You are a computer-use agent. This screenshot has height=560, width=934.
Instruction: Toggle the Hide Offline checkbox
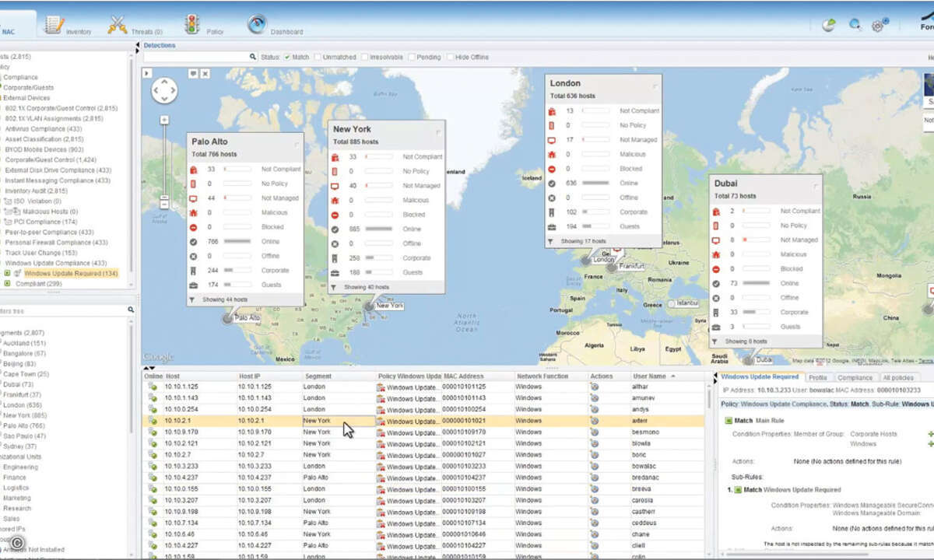click(449, 57)
